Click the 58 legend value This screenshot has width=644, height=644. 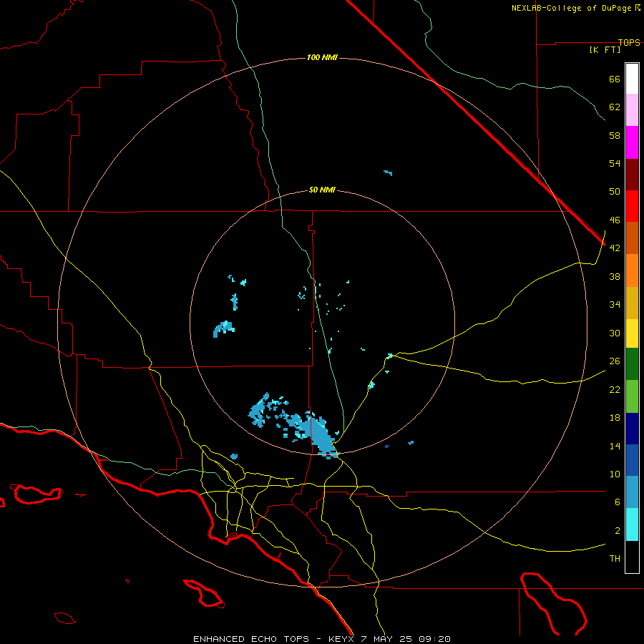[x=615, y=135]
